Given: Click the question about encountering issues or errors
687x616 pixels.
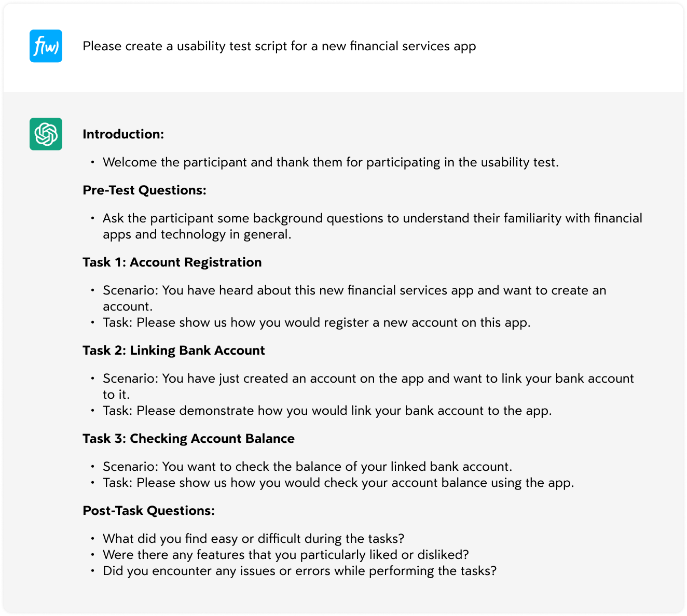Looking at the screenshot, I should coord(299,571).
